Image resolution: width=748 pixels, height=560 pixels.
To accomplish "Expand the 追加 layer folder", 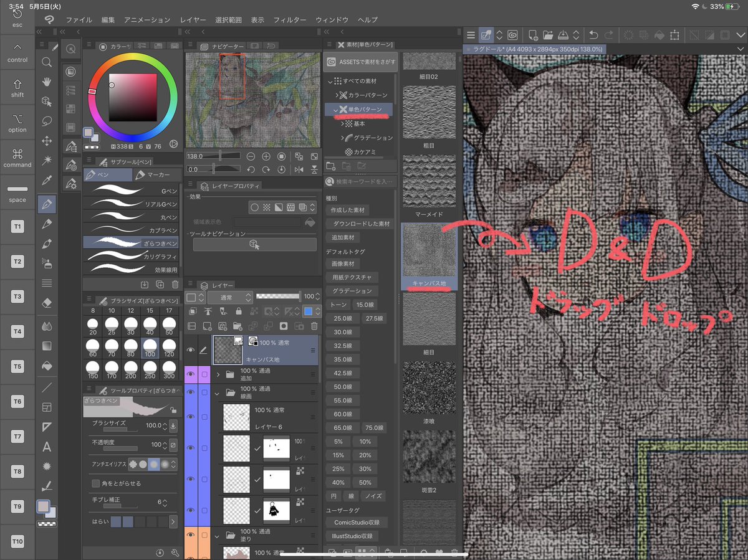I will (x=218, y=374).
